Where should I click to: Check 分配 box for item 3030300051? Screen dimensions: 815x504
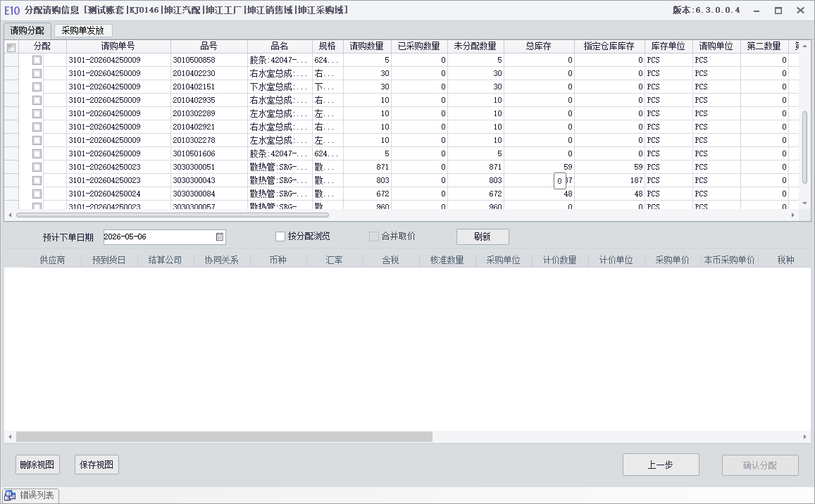(x=37, y=168)
